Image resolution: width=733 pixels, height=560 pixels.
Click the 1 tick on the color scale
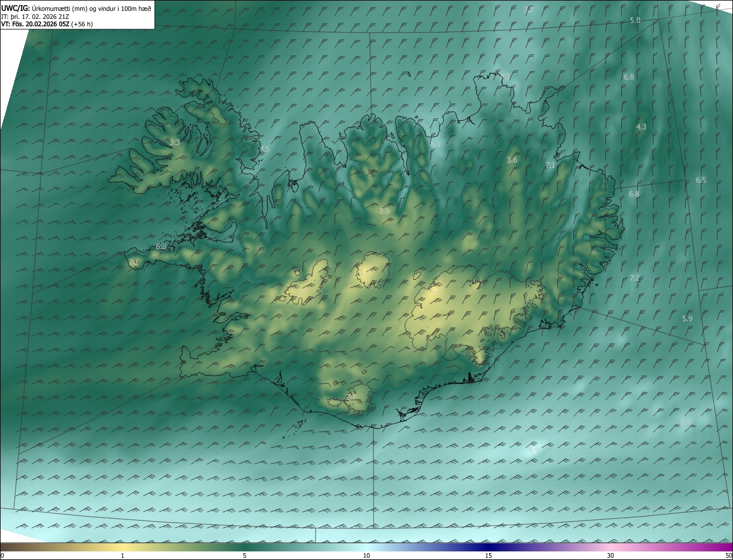tap(123, 555)
